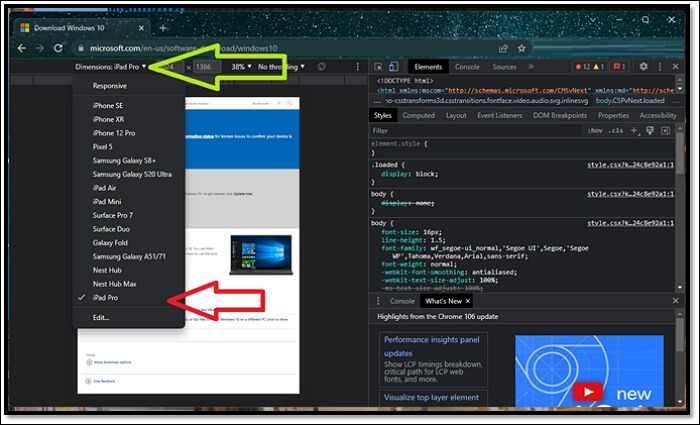Close the Download Windows 10 tab
Viewport: 700px width, 425px height.
click(x=142, y=28)
